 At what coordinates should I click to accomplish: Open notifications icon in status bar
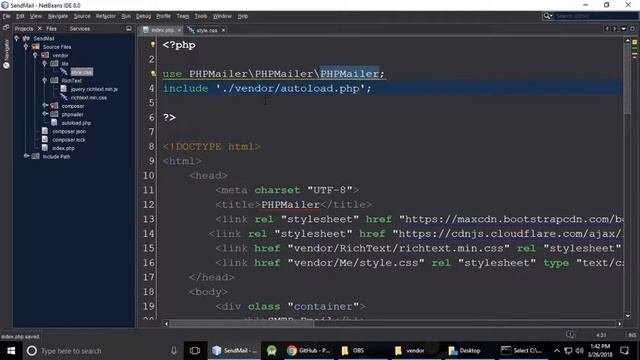point(570,335)
